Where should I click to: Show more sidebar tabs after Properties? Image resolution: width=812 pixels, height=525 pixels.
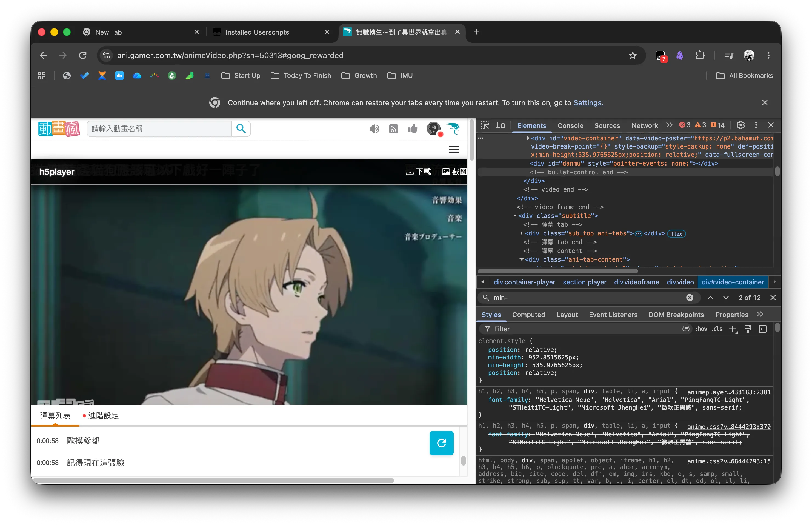tap(760, 314)
